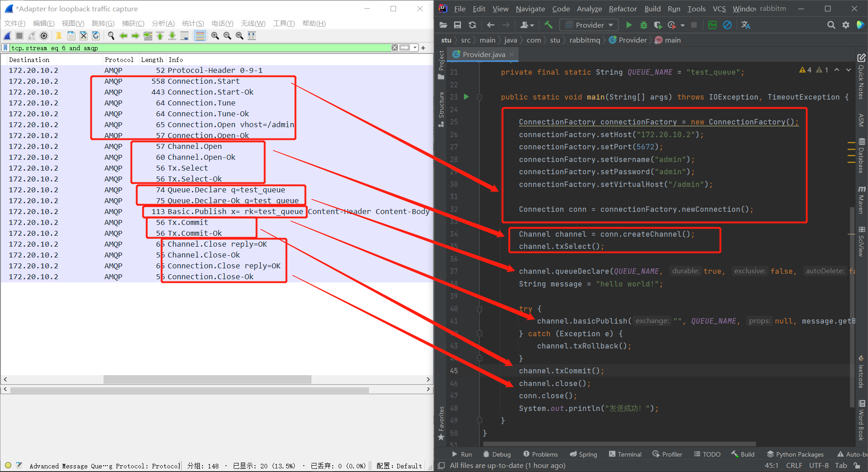Open a capture file in Wireshark

[x=59, y=36]
